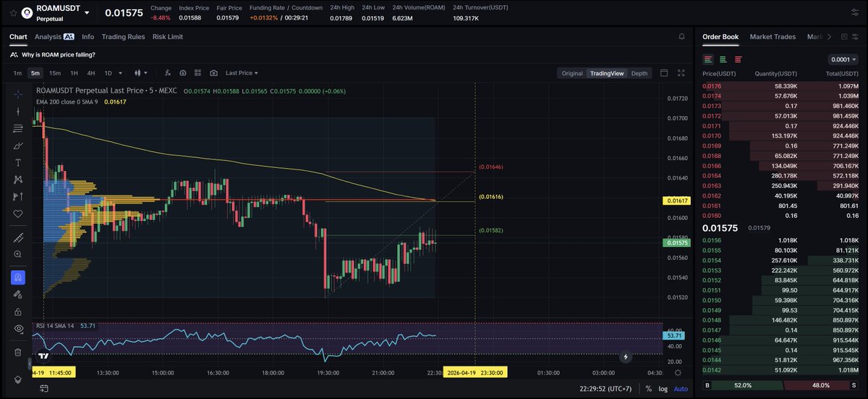Select the text annotation tool
868x399 pixels.
(x=18, y=162)
